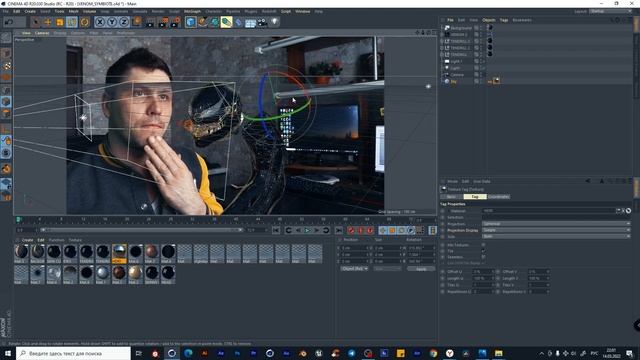
Task: Open the Window menu
Action: pyautogui.click(x=302, y=11)
